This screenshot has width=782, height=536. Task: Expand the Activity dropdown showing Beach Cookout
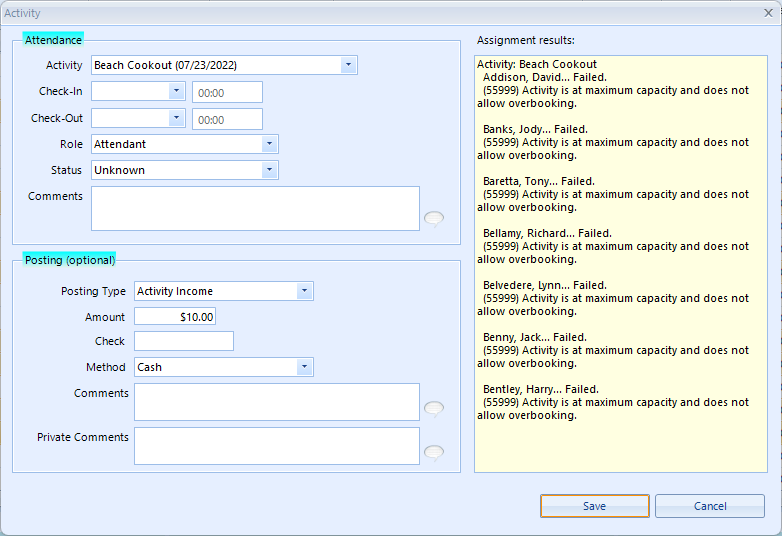click(349, 65)
